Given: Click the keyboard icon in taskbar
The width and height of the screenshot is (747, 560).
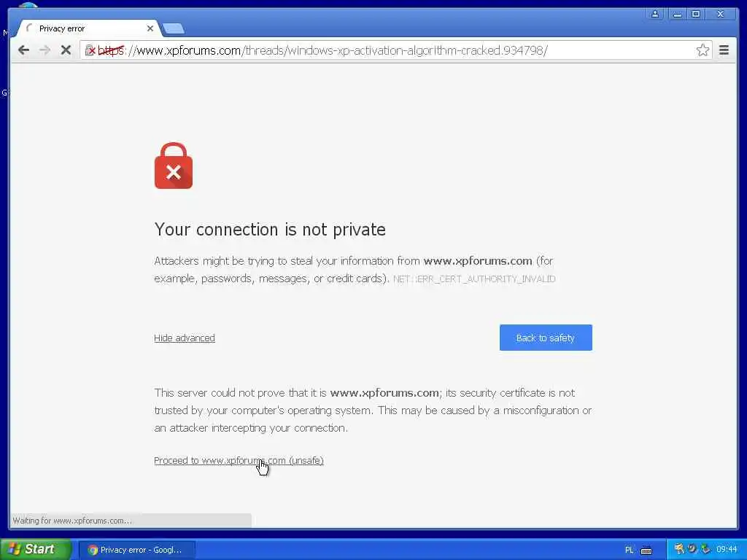Looking at the screenshot, I should point(646,551).
